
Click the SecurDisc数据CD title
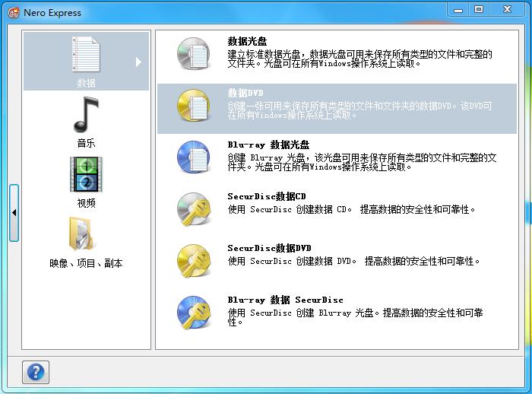pos(267,196)
